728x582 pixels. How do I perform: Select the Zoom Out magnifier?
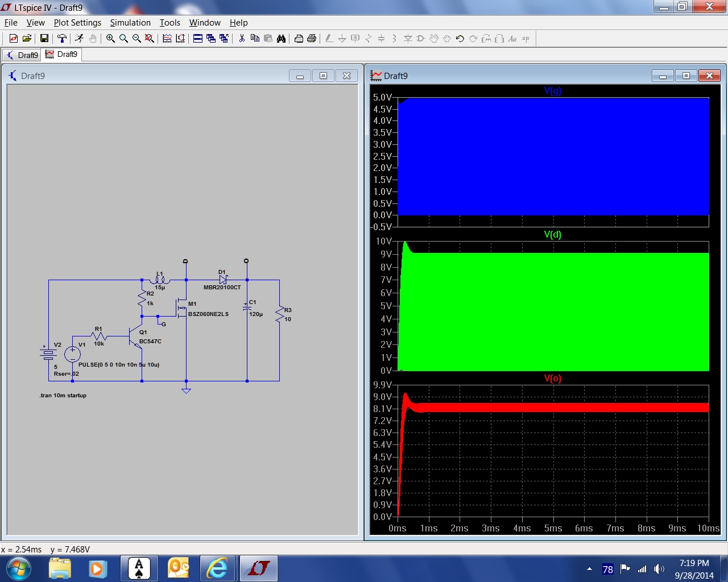(x=136, y=39)
